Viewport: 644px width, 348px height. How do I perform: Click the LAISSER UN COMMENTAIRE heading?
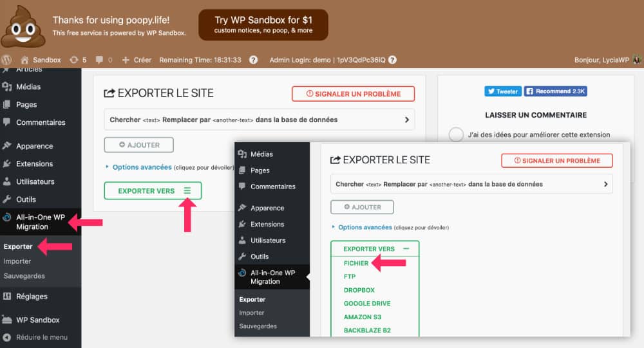[x=536, y=115]
